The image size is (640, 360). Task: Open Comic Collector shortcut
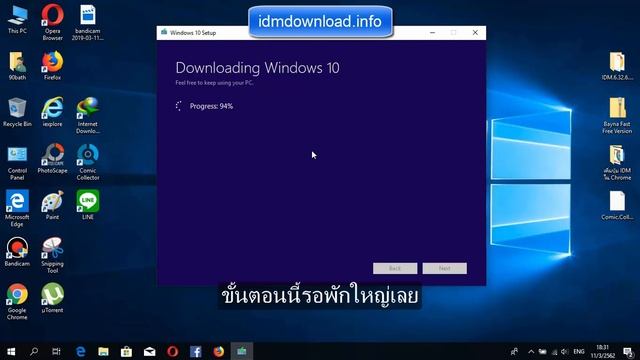pos(87,162)
